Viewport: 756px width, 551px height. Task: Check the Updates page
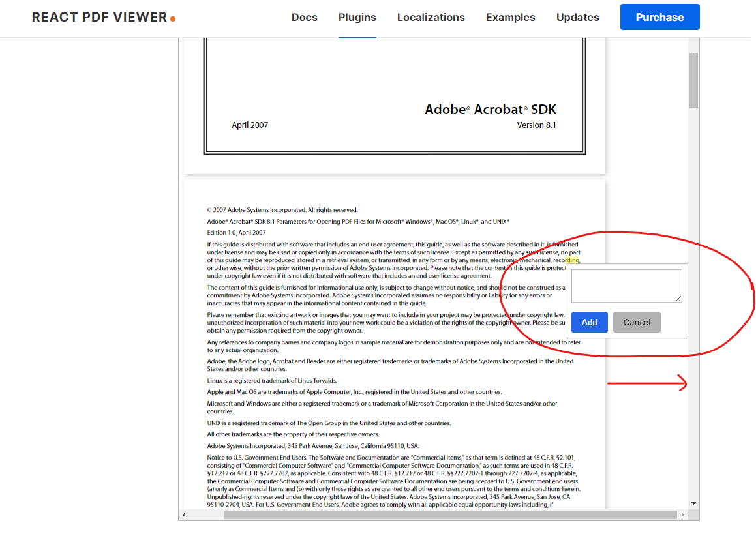coord(577,17)
